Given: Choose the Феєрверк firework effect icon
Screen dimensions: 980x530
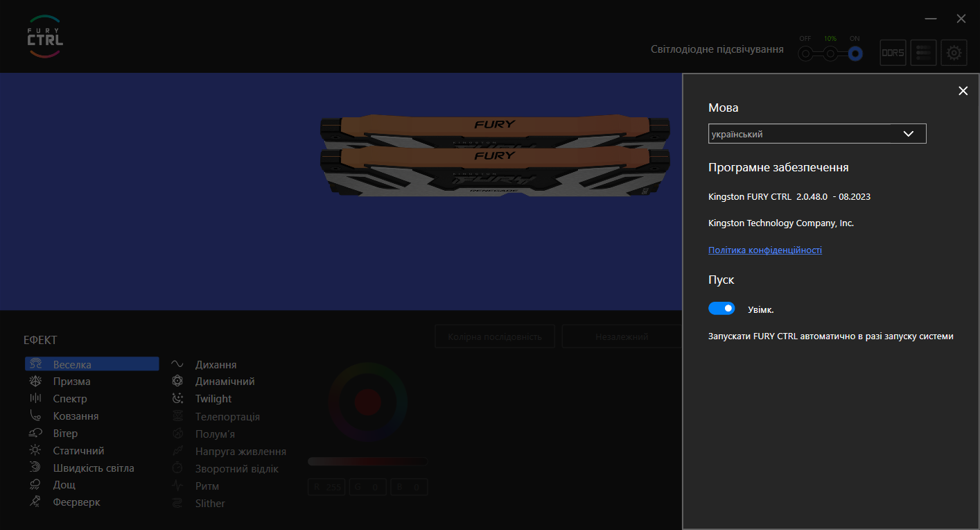Looking at the screenshot, I should 35,502.
